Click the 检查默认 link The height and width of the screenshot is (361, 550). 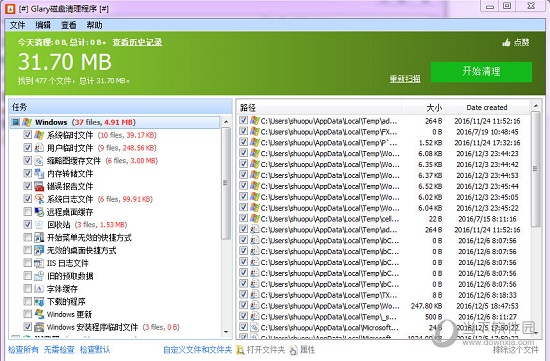coord(95,350)
